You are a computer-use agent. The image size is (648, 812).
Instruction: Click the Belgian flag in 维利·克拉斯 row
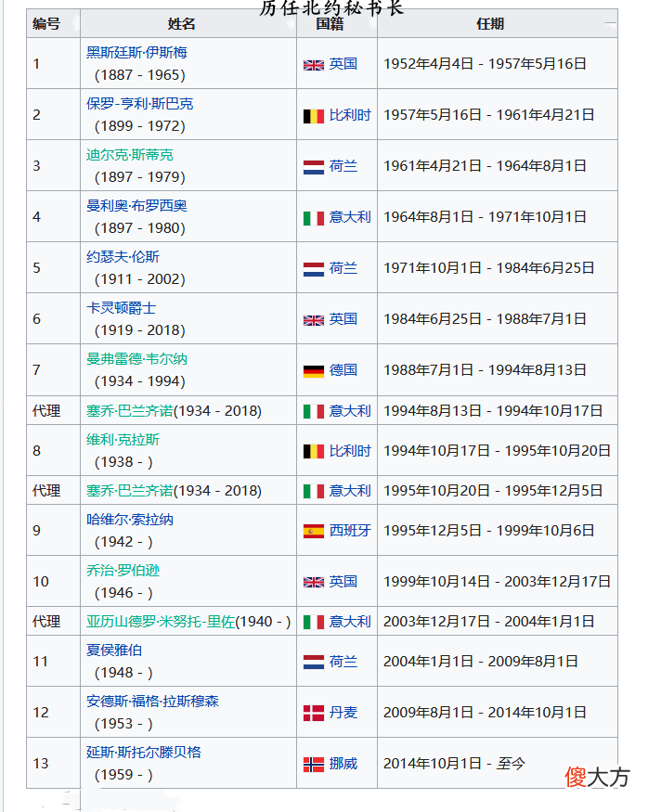(314, 452)
